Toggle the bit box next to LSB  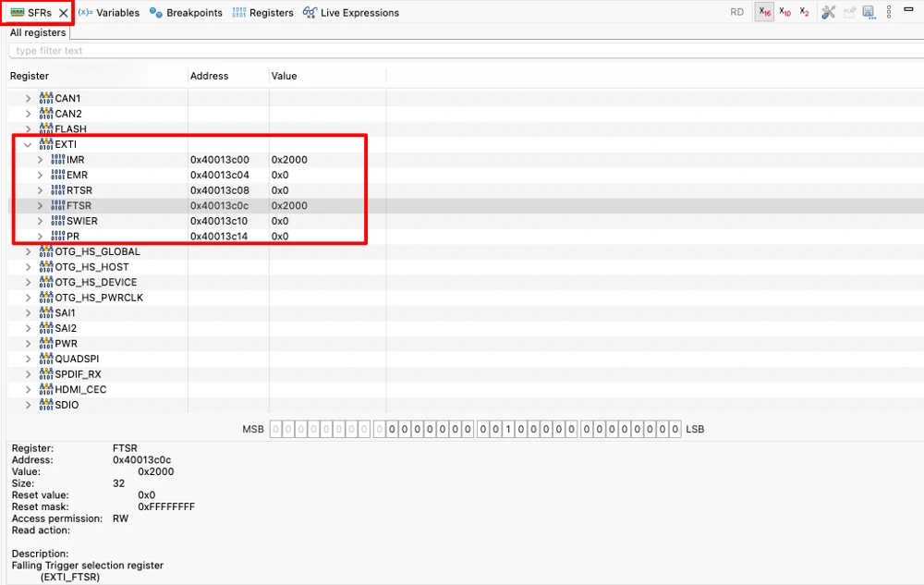pos(675,429)
